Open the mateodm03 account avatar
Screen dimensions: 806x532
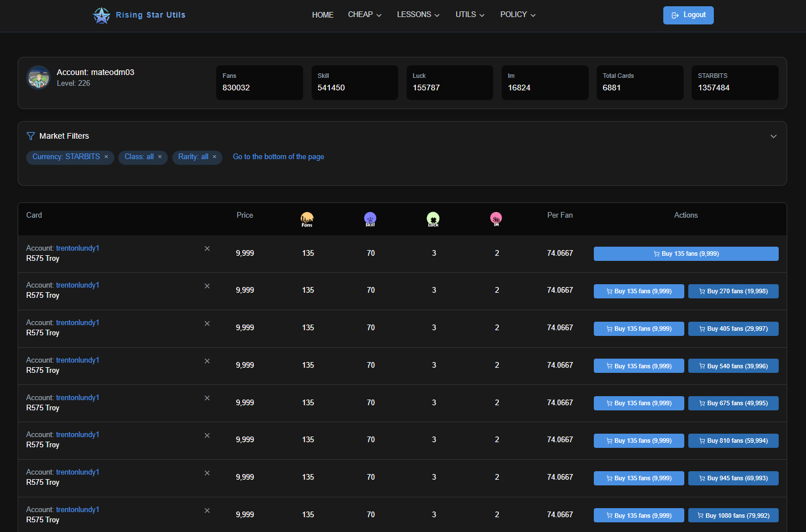39,78
